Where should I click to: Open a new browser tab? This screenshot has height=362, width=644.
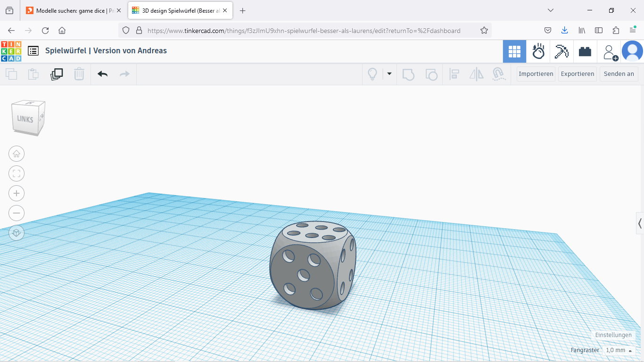coord(242,10)
